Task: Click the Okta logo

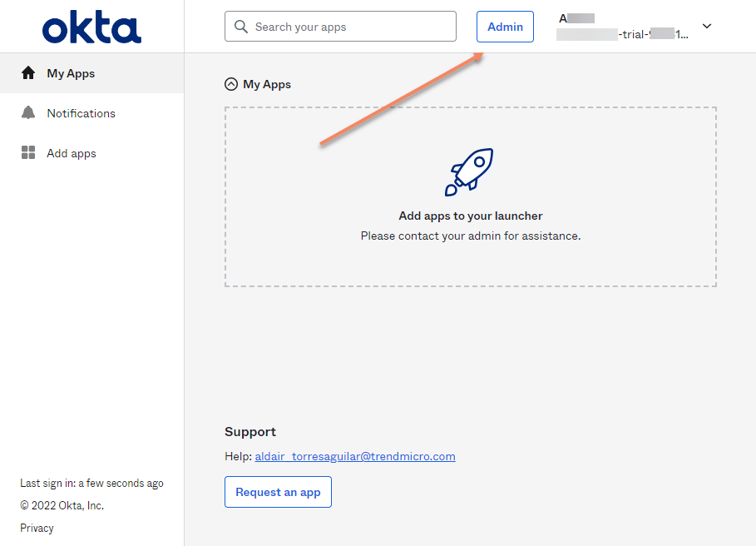Action: click(x=91, y=26)
